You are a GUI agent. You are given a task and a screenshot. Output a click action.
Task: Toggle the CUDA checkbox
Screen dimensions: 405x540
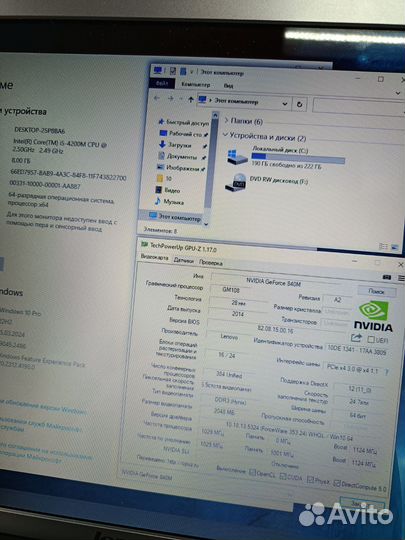coord(283,476)
